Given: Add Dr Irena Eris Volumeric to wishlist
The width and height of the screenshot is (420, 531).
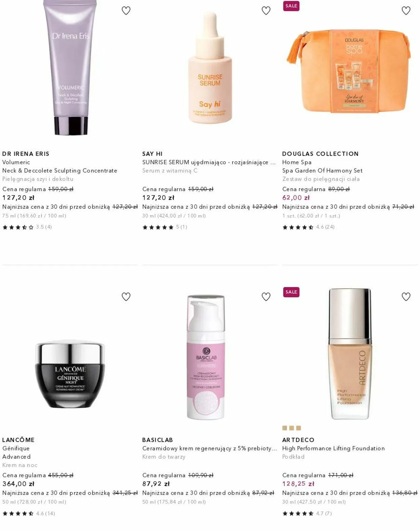Looking at the screenshot, I should pyautogui.click(x=126, y=11).
